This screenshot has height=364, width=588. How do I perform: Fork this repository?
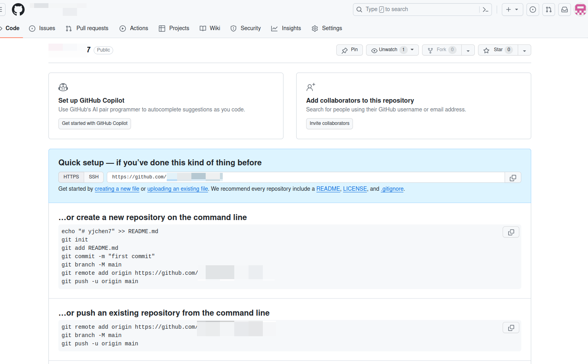pos(442,50)
